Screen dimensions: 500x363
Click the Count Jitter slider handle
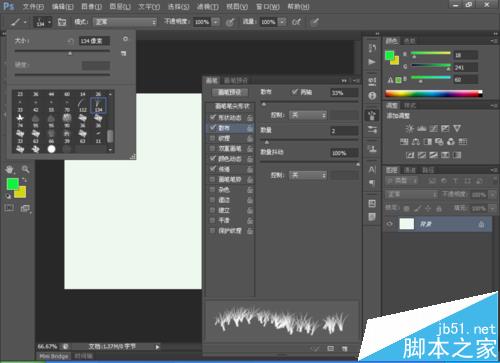tap(357, 165)
